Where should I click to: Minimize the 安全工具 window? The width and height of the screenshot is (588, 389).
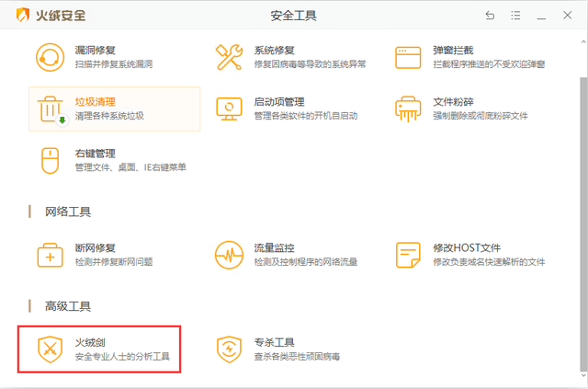click(541, 17)
